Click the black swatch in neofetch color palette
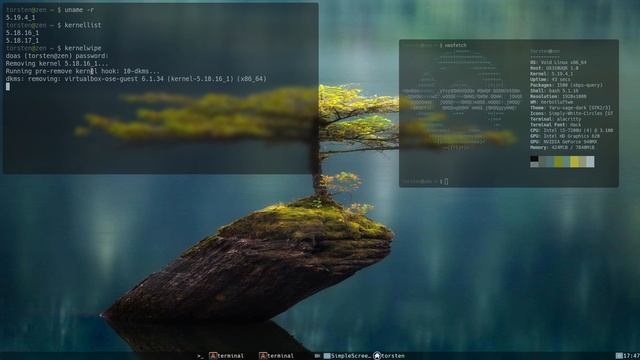This screenshot has height=360, width=640. click(534, 159)
